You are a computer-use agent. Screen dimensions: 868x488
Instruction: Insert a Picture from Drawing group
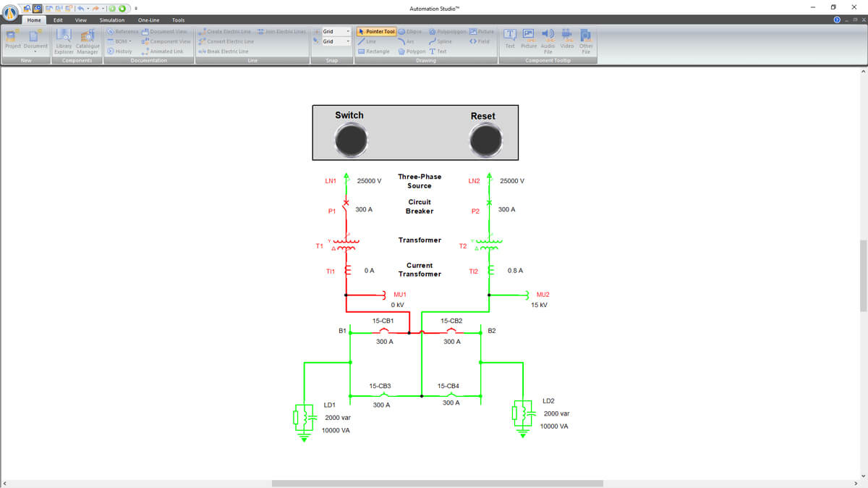click(482, 32)
